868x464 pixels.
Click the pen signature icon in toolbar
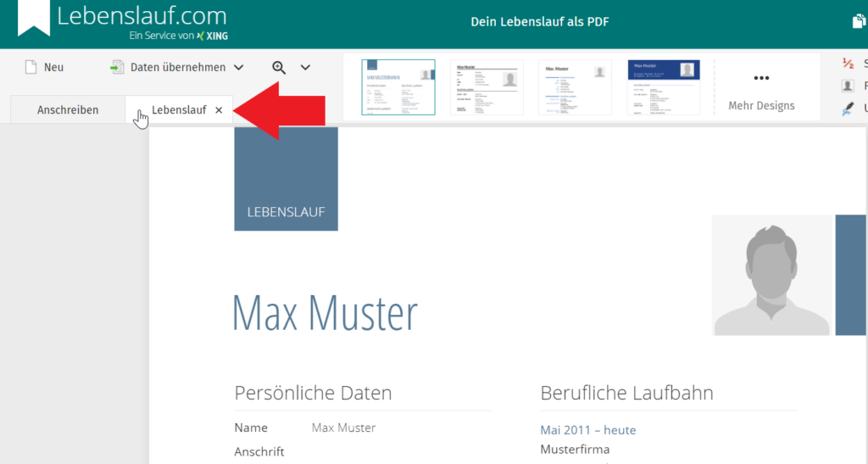pyautogui.click(x=848, y=109)
